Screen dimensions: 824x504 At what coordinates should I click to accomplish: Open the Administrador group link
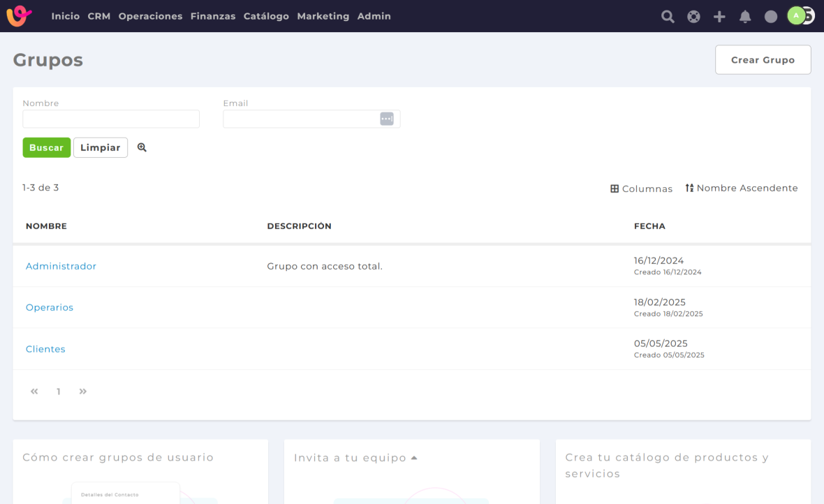(x=61, y=266)
